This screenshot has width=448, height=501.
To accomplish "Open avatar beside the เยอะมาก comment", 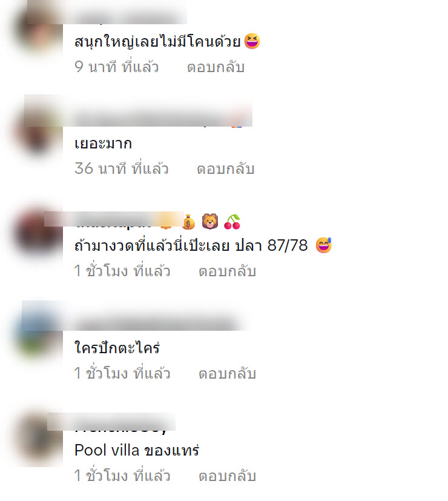I will point(38,130).
